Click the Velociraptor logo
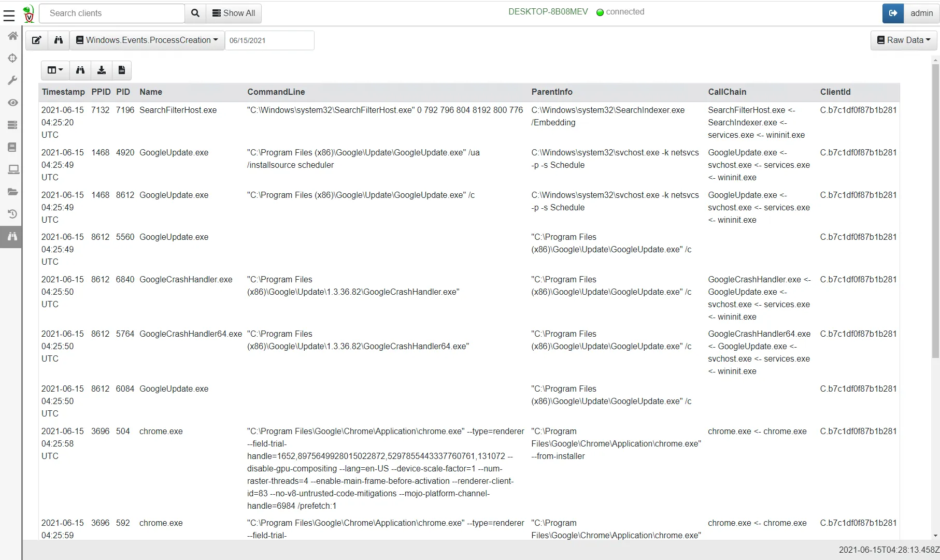 click(29, 14)
